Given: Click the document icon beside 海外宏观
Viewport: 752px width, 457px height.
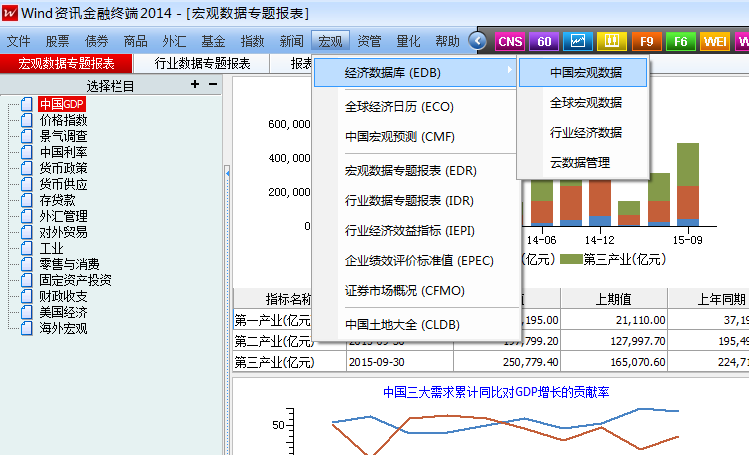Looking at the screenshot, I should pyautogui.click(x=27, y=328).
